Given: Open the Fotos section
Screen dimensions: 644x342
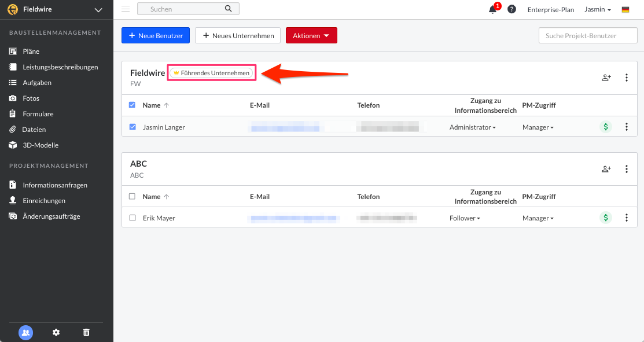Looking at the screenshot, I should pyautogui.click(x=31, y=98).
